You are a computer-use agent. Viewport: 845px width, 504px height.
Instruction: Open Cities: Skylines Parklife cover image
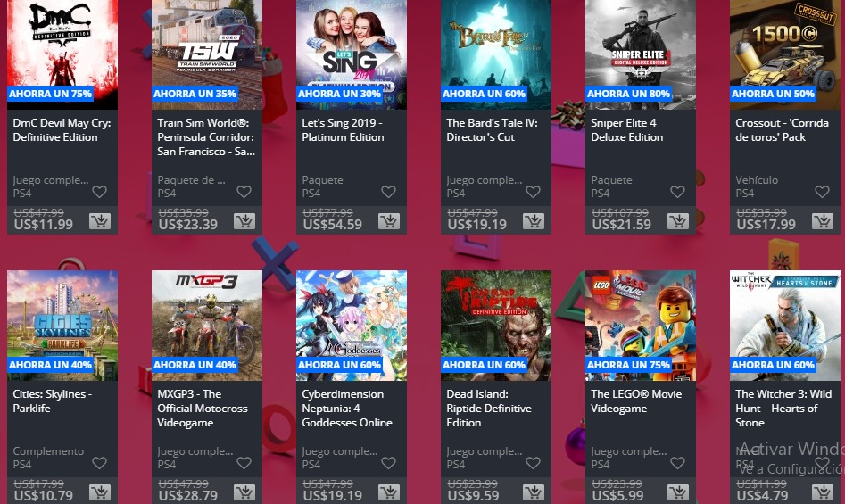(x=62, y=326)
